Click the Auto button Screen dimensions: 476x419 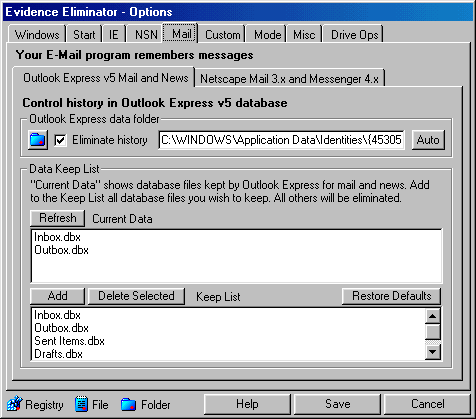(428, 140)
